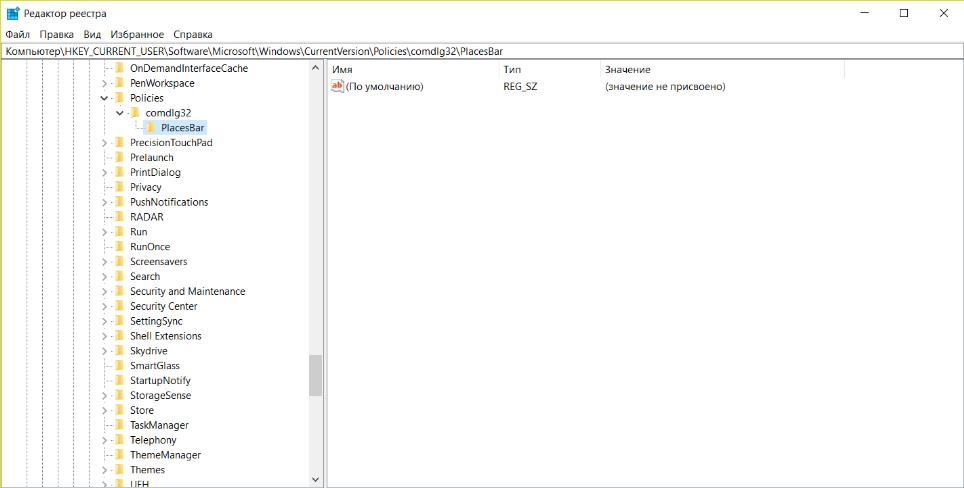964x488 pixels.
Task: Maximize the Registry Editor window
Action: (x=904, y=14)
